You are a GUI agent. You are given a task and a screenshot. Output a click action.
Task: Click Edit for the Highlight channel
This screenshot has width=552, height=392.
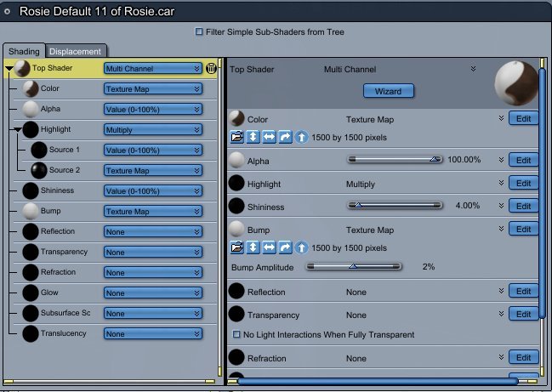coord(523,184)
